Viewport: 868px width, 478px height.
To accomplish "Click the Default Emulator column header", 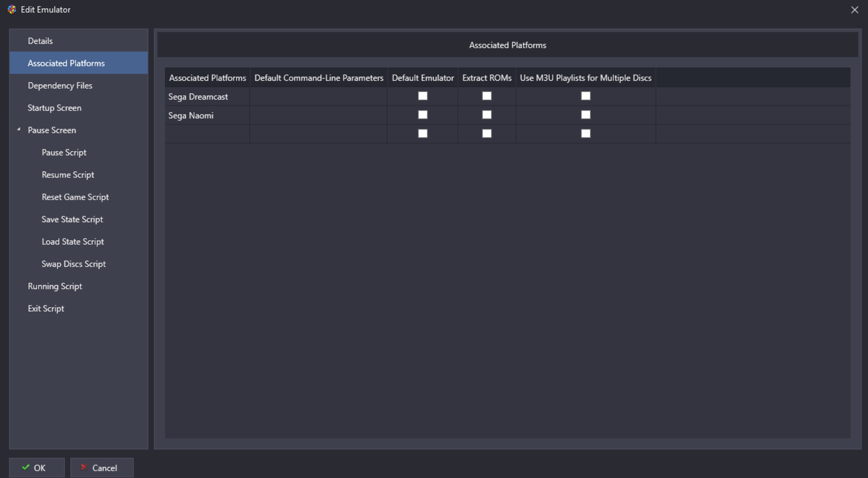I will 423,78.
